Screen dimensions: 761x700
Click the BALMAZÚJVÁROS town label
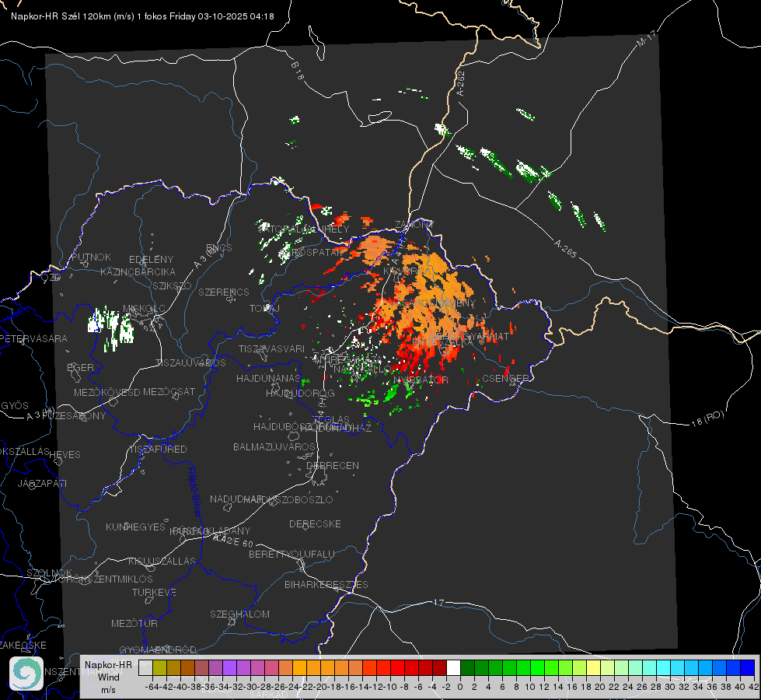click(x=274, y=446)
